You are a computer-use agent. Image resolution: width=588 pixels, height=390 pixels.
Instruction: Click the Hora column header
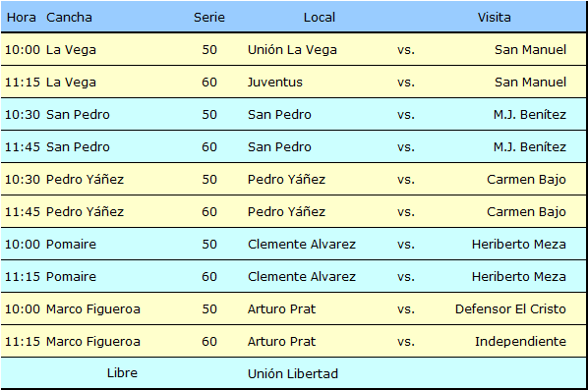[22, 18]
